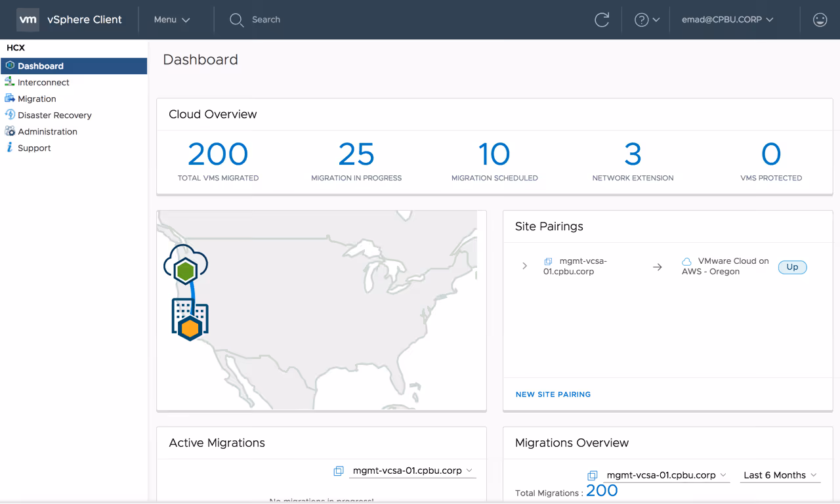Click the 10 migration scheduled figure
The image size is (840, 504).
click(x=494, y=155)
